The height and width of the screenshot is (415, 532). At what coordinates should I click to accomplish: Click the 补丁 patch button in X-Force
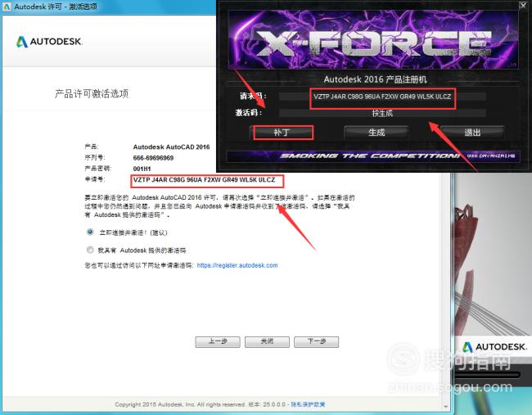pyautogui.click(x=283, y=133)
